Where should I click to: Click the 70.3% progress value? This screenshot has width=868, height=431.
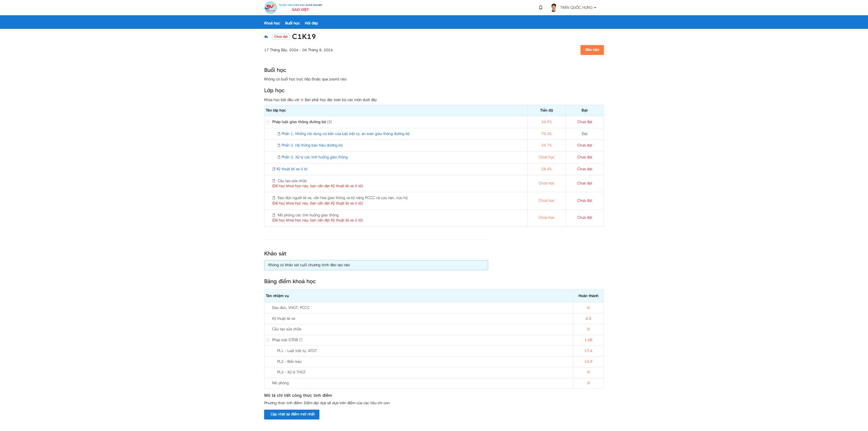(x=546, y=134)
